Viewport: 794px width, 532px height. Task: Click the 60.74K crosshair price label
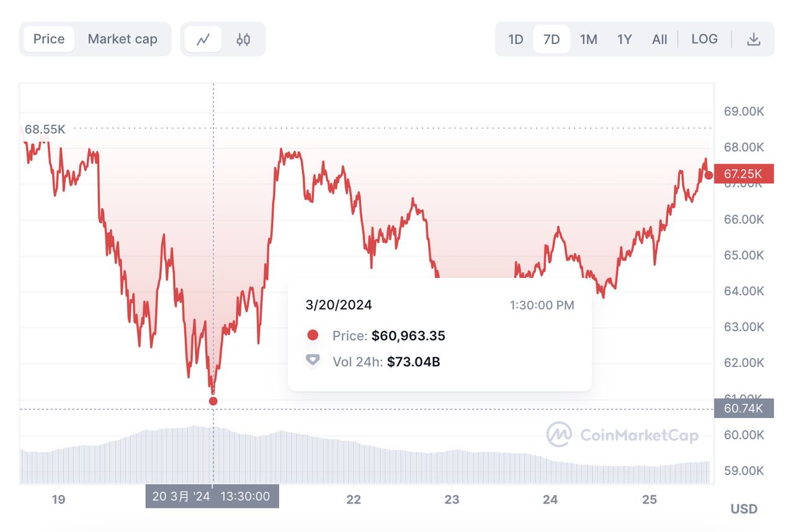click(x=744, y=409)
